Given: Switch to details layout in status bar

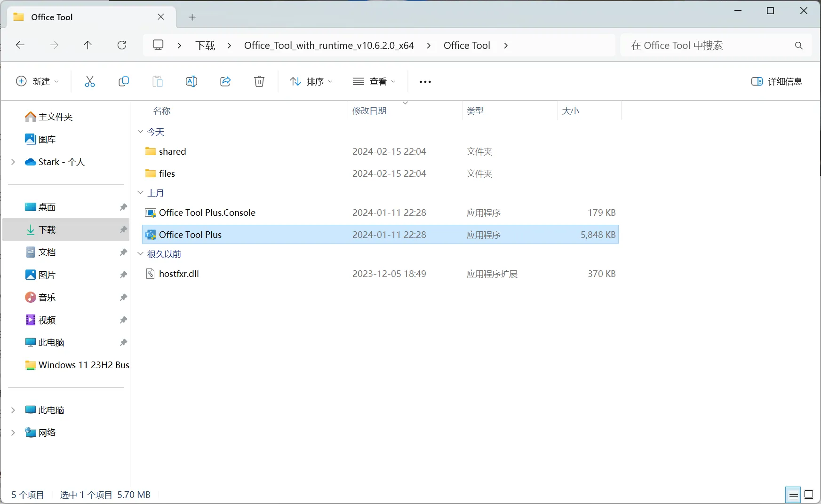Looking at the screenshot, I should 793,495.
